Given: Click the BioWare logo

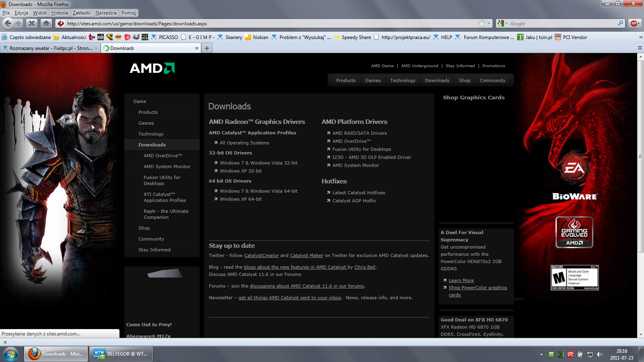Looking at the screenshot, I should click(575, 196).
